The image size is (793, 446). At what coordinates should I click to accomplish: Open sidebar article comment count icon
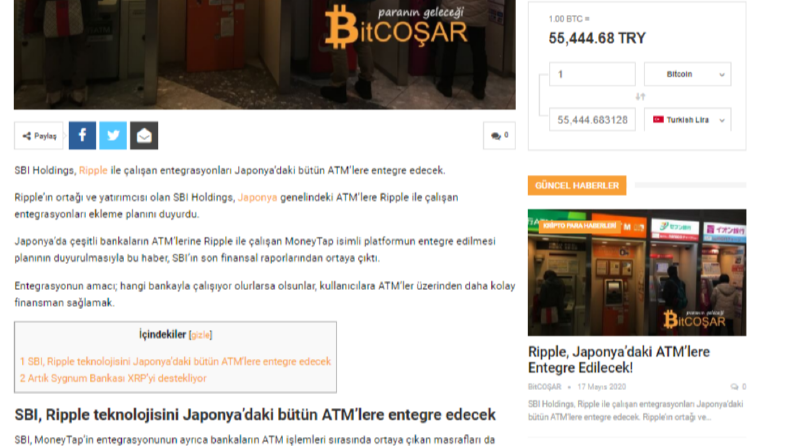[738, 387]
